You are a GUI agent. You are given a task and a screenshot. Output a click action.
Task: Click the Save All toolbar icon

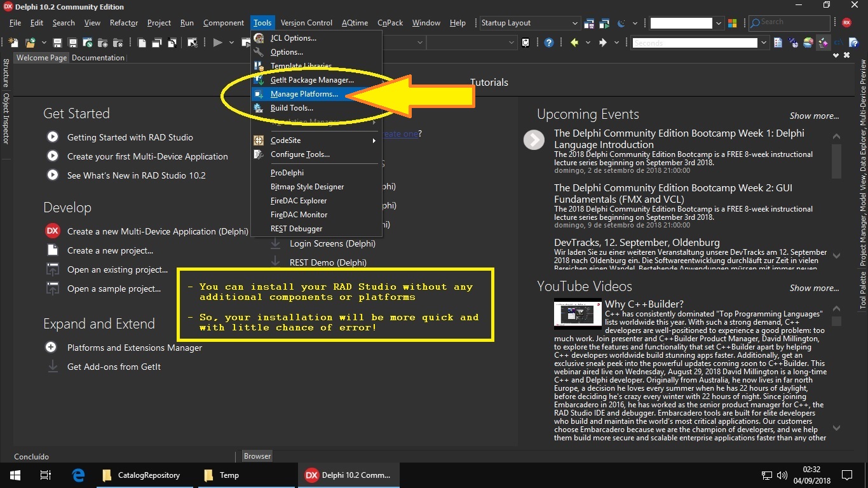coord(72,43)
